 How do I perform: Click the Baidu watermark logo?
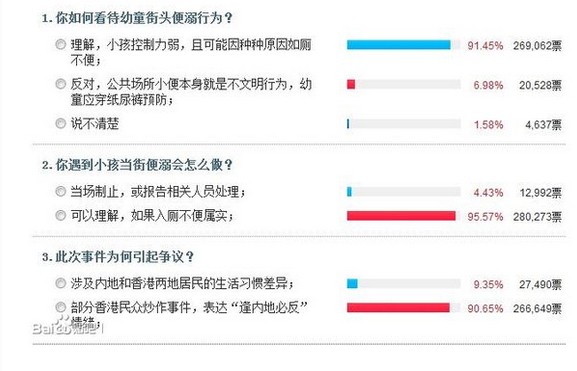click(x=68, y=326)
